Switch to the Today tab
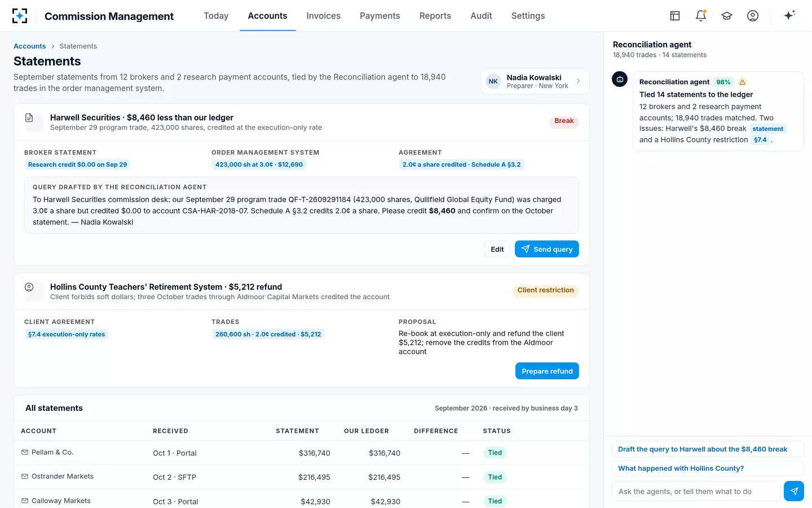This screenshot has width=812, height=508. (216, 16)
